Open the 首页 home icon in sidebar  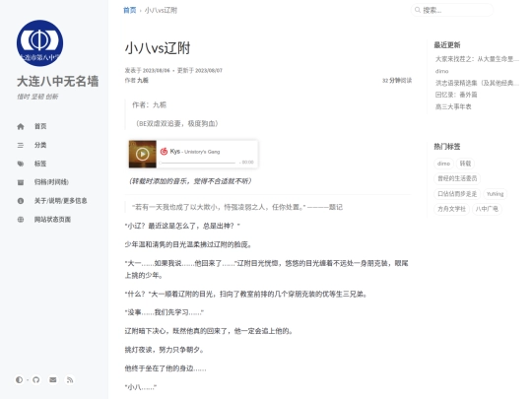click(21, 126)
